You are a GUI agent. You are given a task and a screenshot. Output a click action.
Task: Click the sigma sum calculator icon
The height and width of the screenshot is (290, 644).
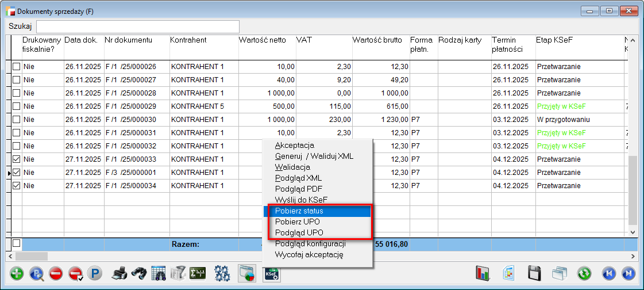198,274
